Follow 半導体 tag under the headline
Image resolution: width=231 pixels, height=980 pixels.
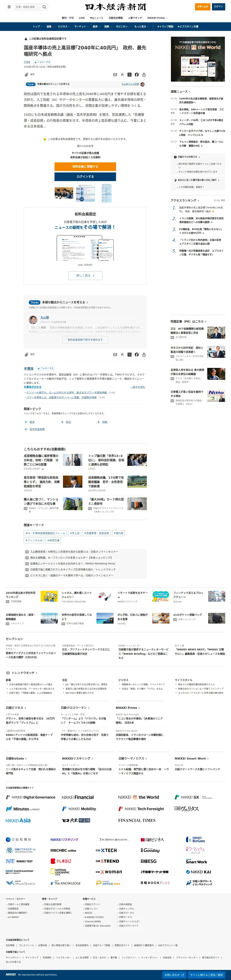(42, 62)
